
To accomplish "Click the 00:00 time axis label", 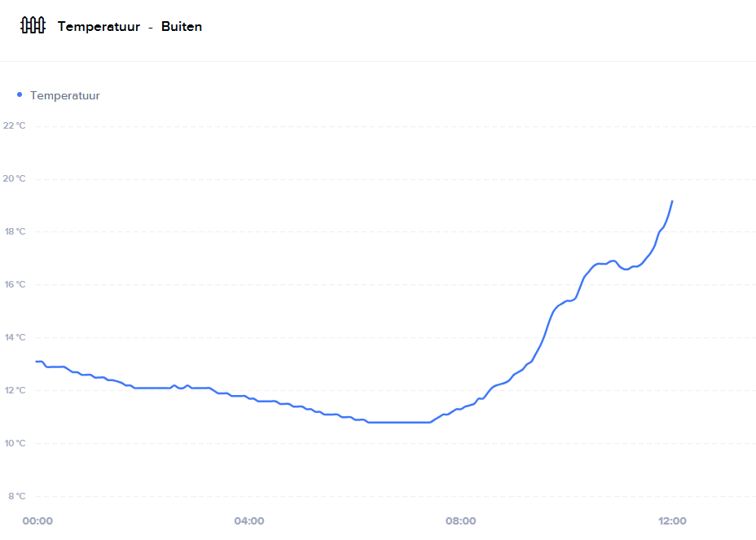I will click(37, 521).
